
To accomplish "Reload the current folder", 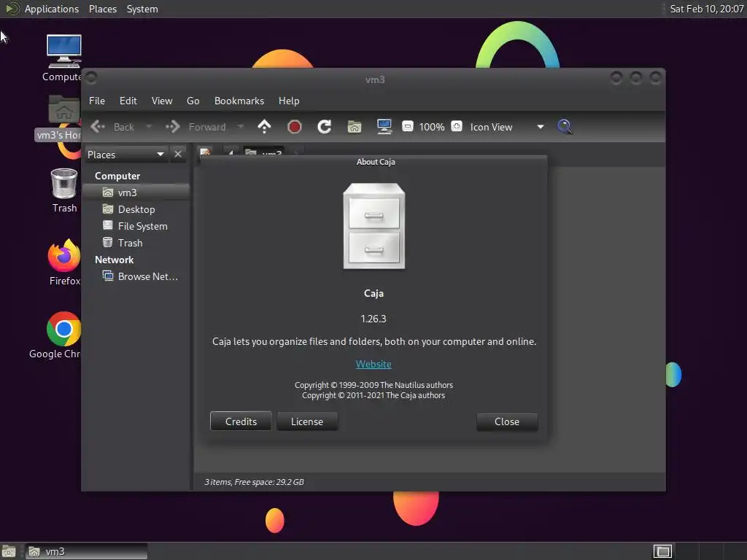I will coord(325,127).
